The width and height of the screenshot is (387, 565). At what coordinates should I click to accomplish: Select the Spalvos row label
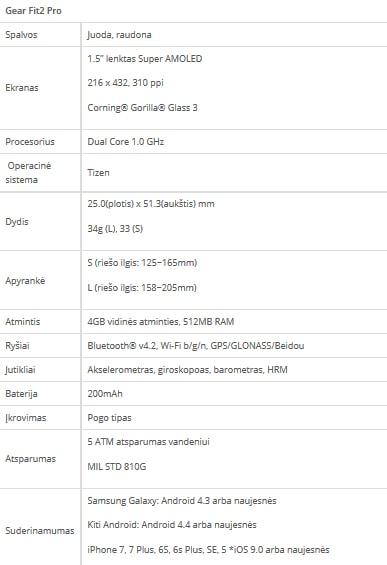point(21,35)
